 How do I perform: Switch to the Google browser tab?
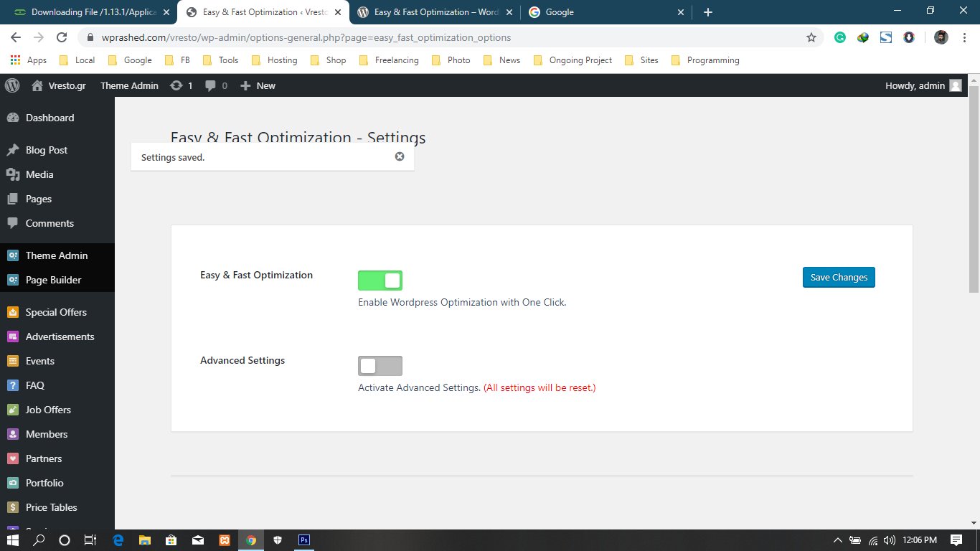coord(606,12)
